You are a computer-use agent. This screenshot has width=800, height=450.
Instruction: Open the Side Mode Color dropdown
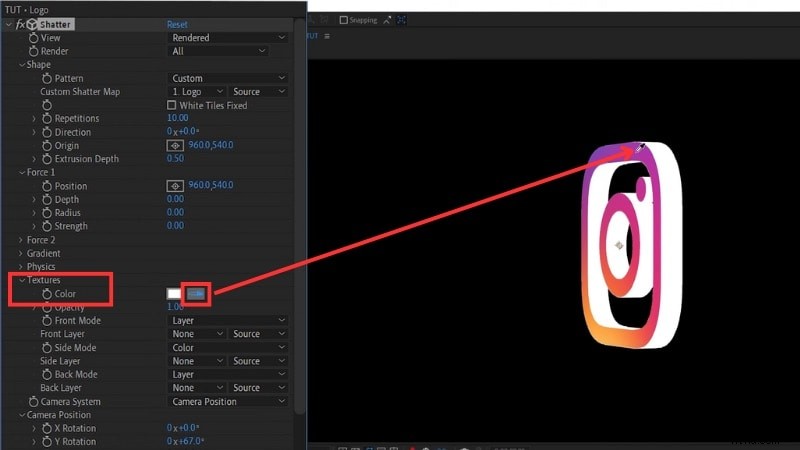pos(228,347)
